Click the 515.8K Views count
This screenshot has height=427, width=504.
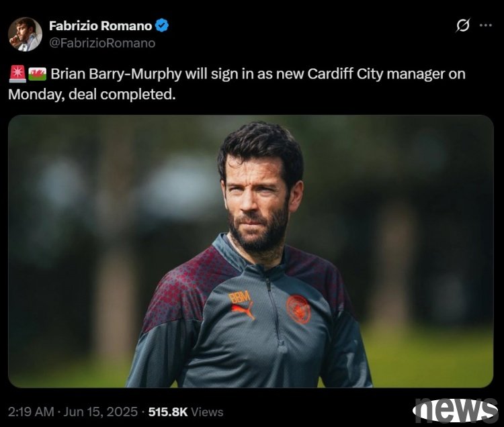pyautogui.click(x=185, y=412)
